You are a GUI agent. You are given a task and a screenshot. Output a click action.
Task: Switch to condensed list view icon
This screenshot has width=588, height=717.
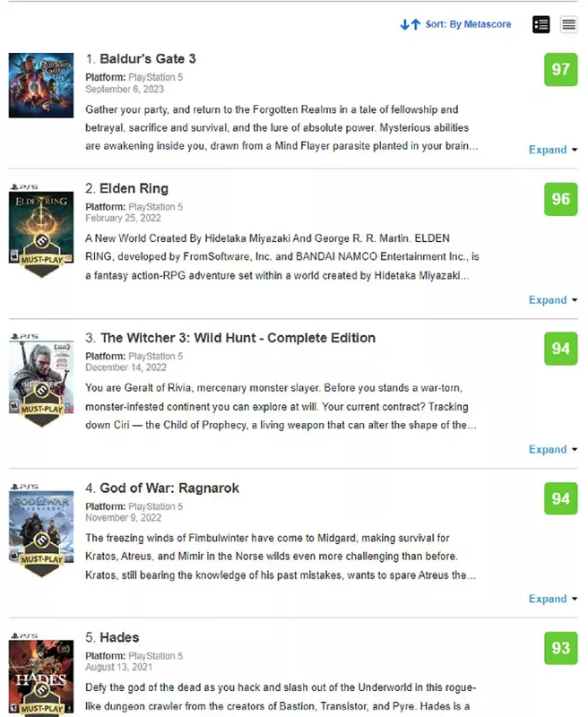(x=569, y=24)
